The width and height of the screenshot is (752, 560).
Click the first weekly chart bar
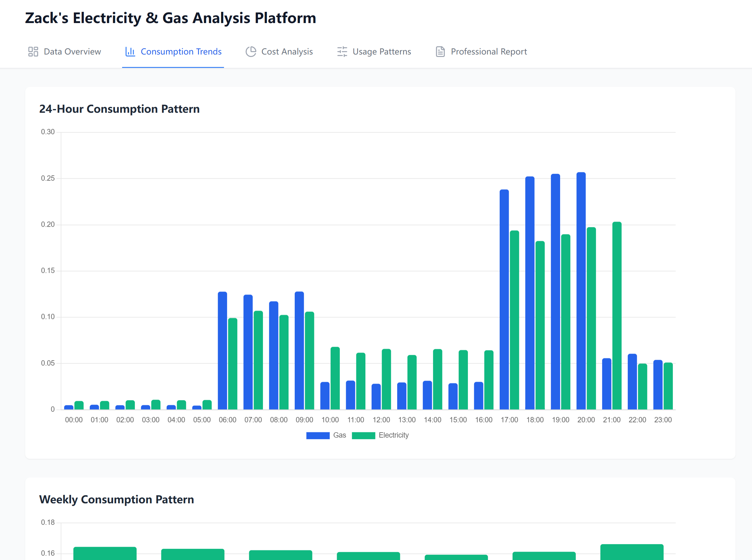click(x=105, y=553)
